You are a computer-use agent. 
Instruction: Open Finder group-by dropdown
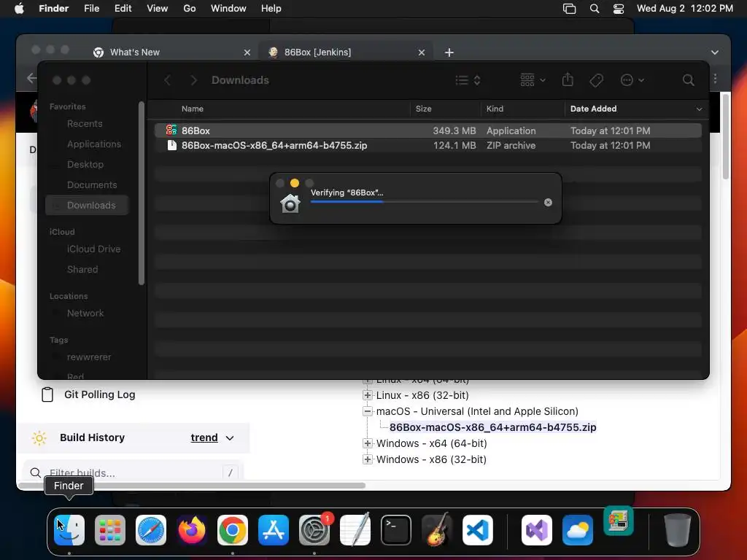(x=533, y=80)
